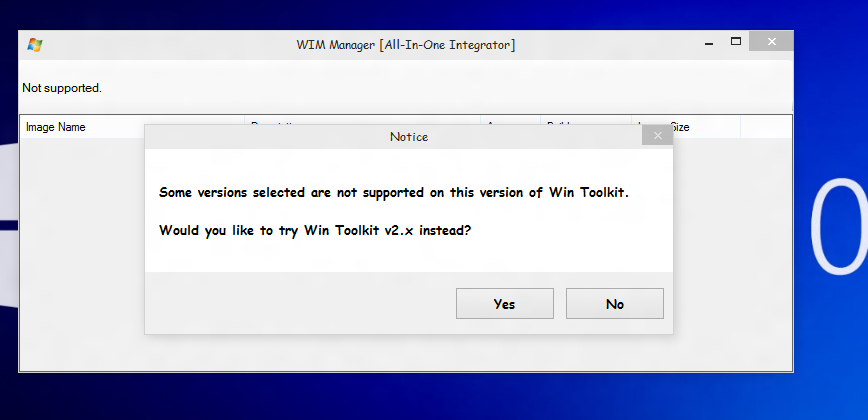Sort by the Image Name column header
Image resolution: width=868 pixels, height=420 pixels.
[56, 127]
